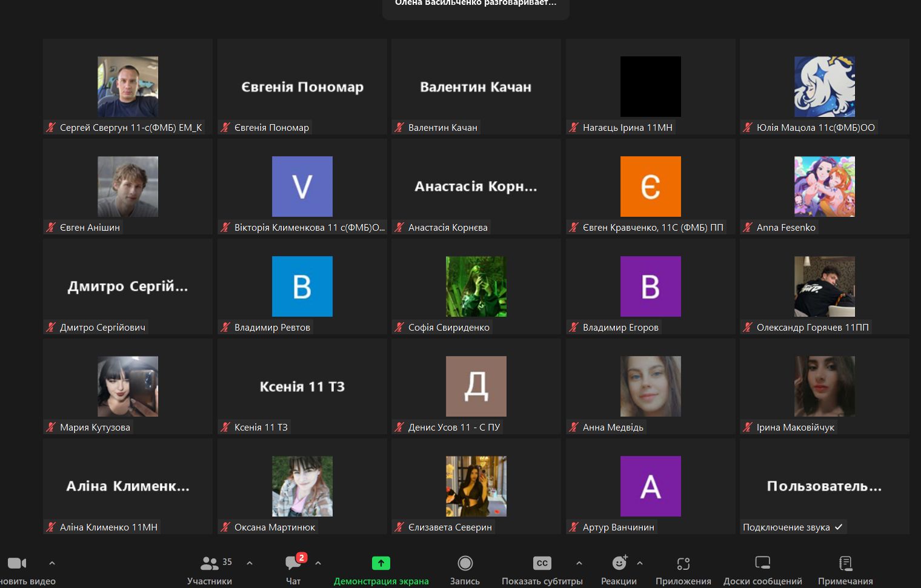This screenshot has height=588, width=921.
Task: Open the Приложения apps icon
Action: 683,563
